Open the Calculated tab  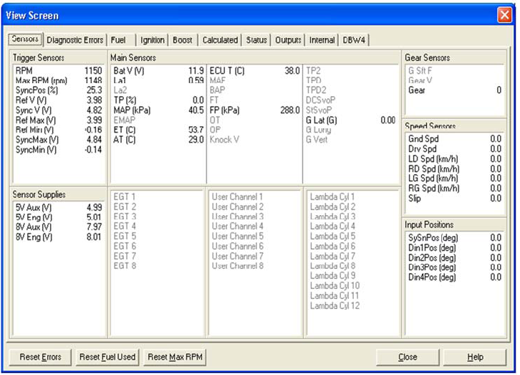click(220, 40)
